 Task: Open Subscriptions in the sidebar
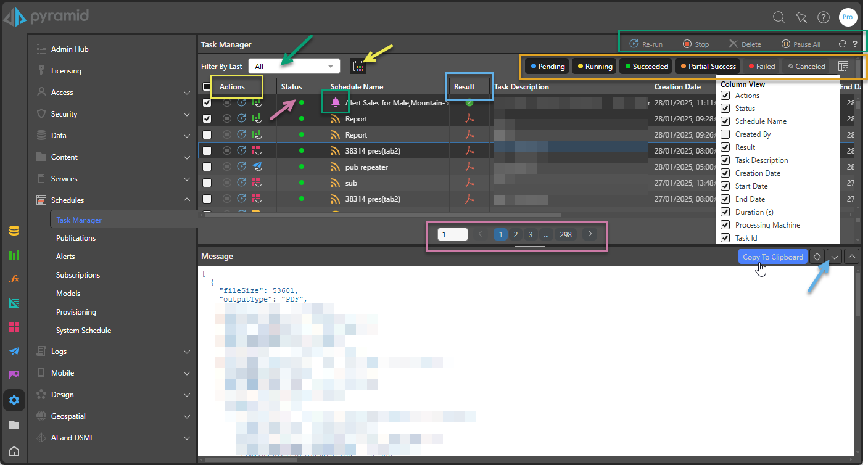point(78,275)
